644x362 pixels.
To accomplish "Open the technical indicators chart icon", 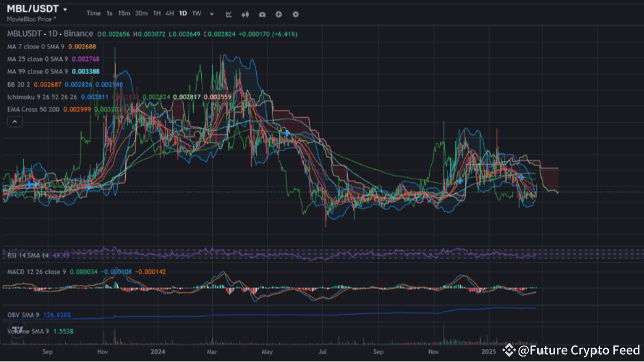I will [x=229, y=14].
